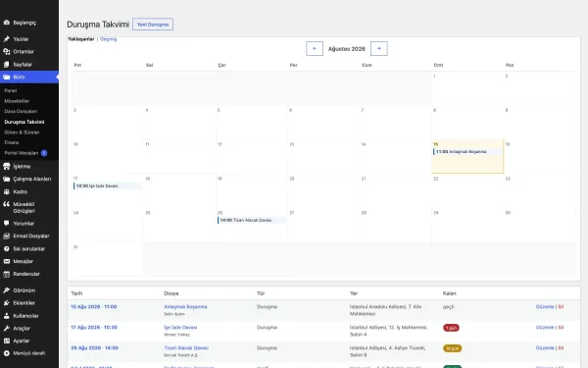The width and height of the screenshot is (588, 368).
Task: Click Düzenle for the İşe İade Davası row
Action: (x=545, y=328)
